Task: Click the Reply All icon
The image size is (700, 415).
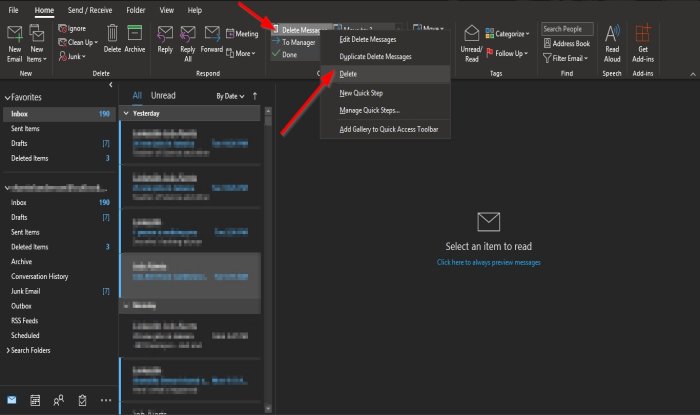Action: (188, 34)
